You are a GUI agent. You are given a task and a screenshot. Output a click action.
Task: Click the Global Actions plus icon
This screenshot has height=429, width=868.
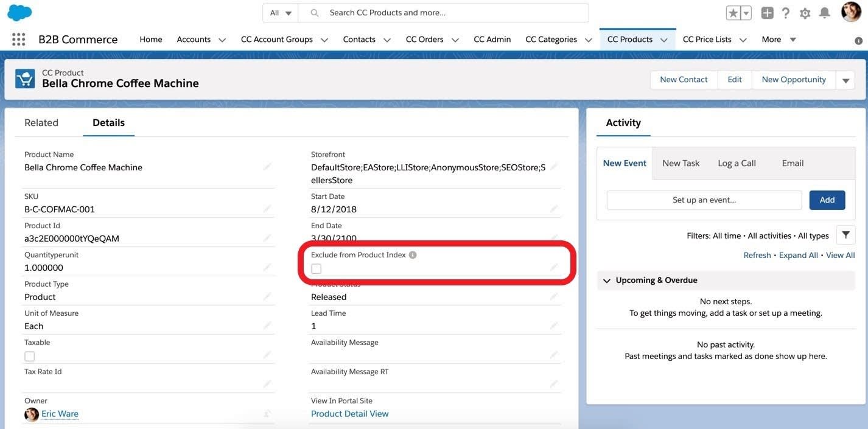coord(768,13)
